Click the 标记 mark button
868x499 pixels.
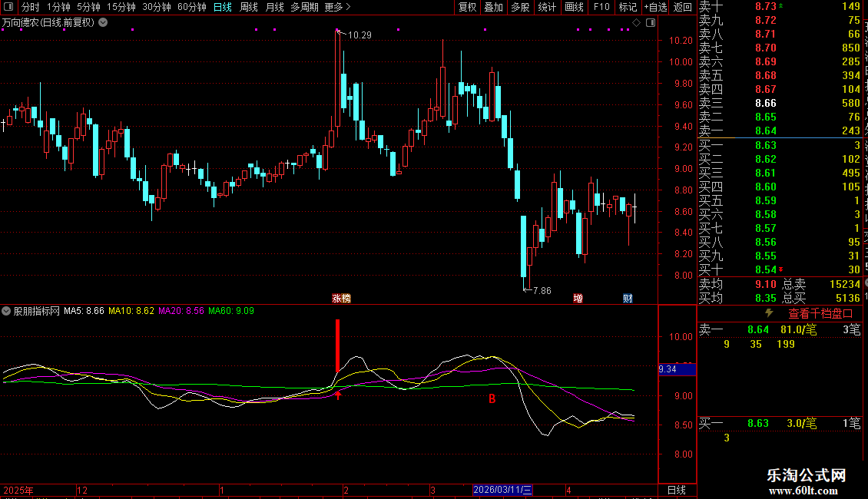[628, 7]
